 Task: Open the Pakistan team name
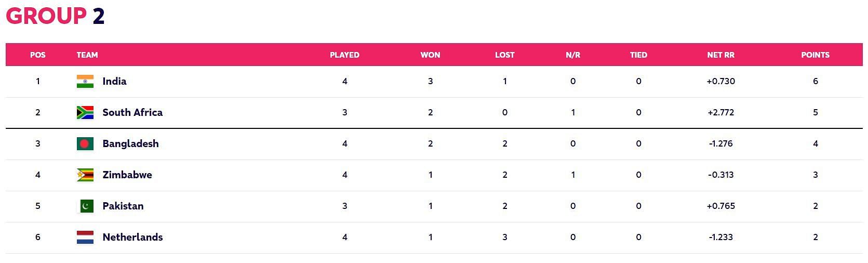(123, 206)
